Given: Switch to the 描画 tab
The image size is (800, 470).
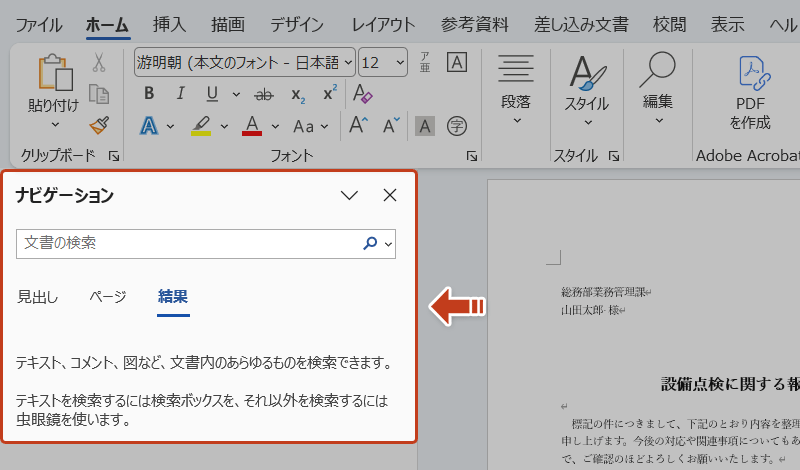Looking at the screenshot, I should pos(228,24).
